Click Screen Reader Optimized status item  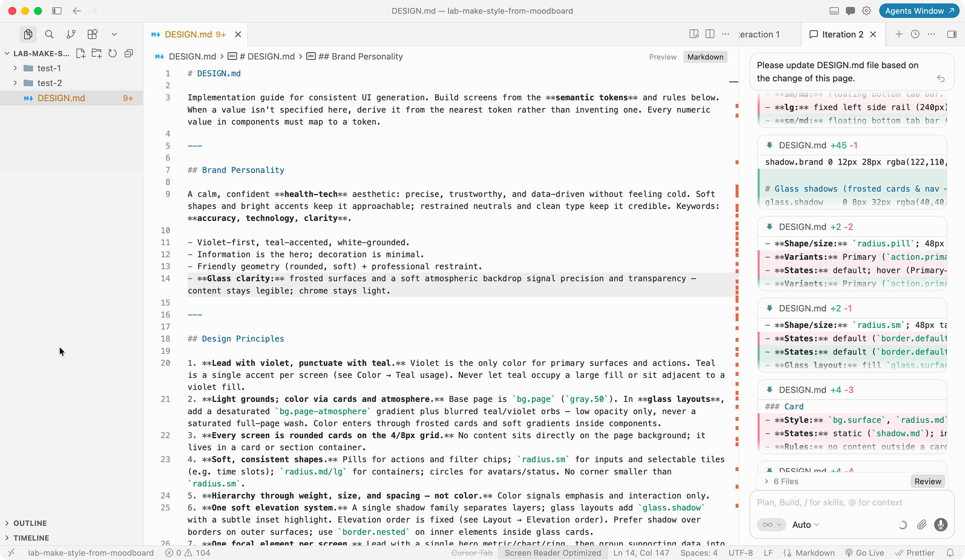point(553,553)
